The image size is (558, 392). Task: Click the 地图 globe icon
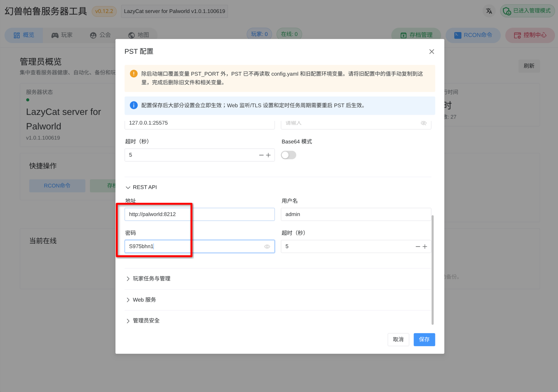[x=132, y=35]
